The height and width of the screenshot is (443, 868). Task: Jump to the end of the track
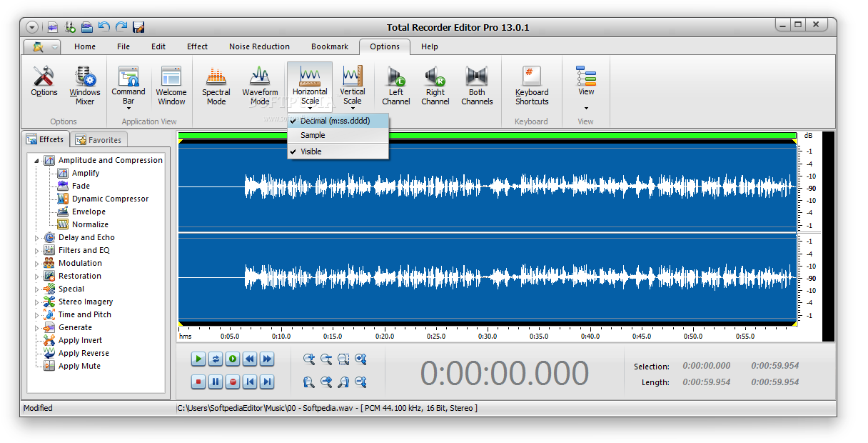267,382
